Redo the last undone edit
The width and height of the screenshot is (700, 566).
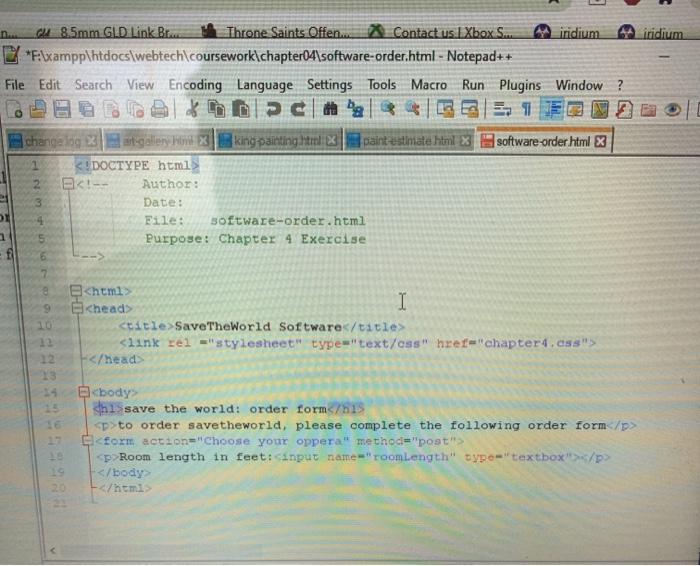click(x=298, y=109)
